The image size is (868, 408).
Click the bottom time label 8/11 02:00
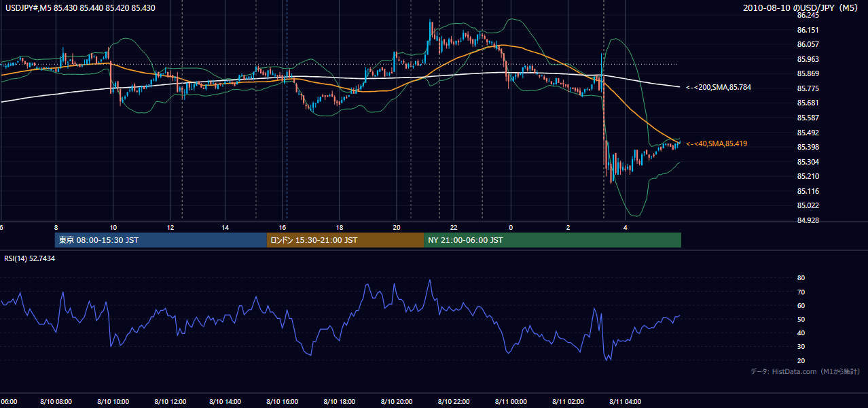click(568, 402)
